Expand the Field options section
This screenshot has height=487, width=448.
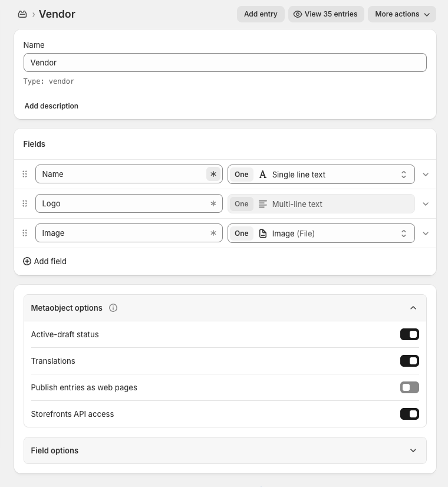click(413, 450)
